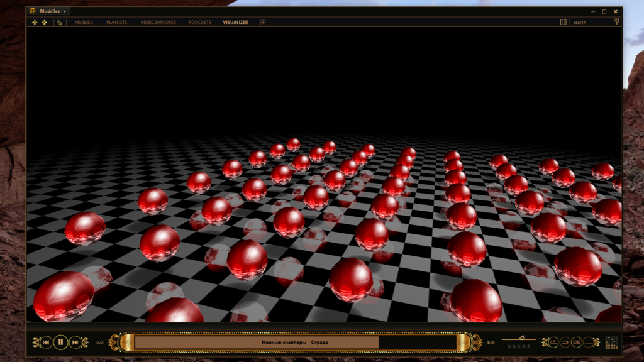The width and height of the screenshot is (644, 362).
Task: Click the music library icon before МУЗЫКА
Action: [60, 23]
